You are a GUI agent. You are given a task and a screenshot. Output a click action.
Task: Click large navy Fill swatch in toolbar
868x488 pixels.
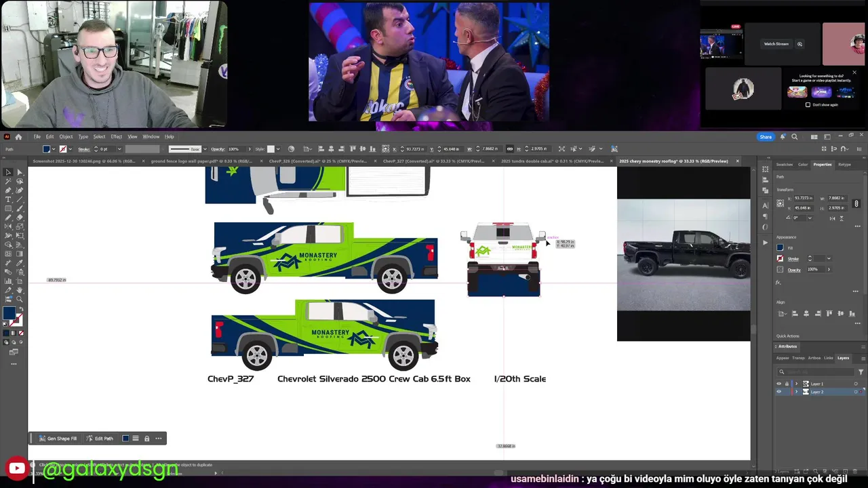pos(9,312)
